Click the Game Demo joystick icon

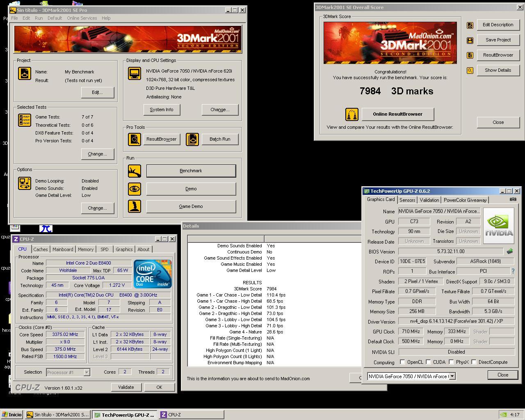(x=135, y=206)
